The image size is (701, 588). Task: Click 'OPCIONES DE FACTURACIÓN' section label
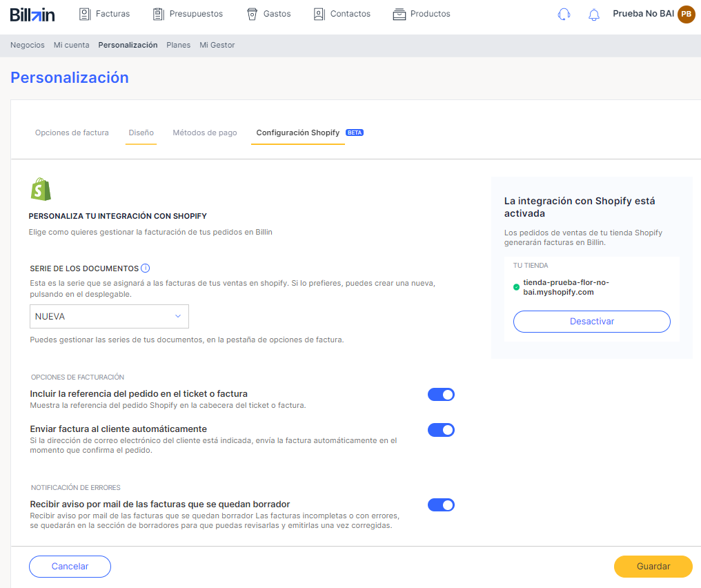coord(77,377)
